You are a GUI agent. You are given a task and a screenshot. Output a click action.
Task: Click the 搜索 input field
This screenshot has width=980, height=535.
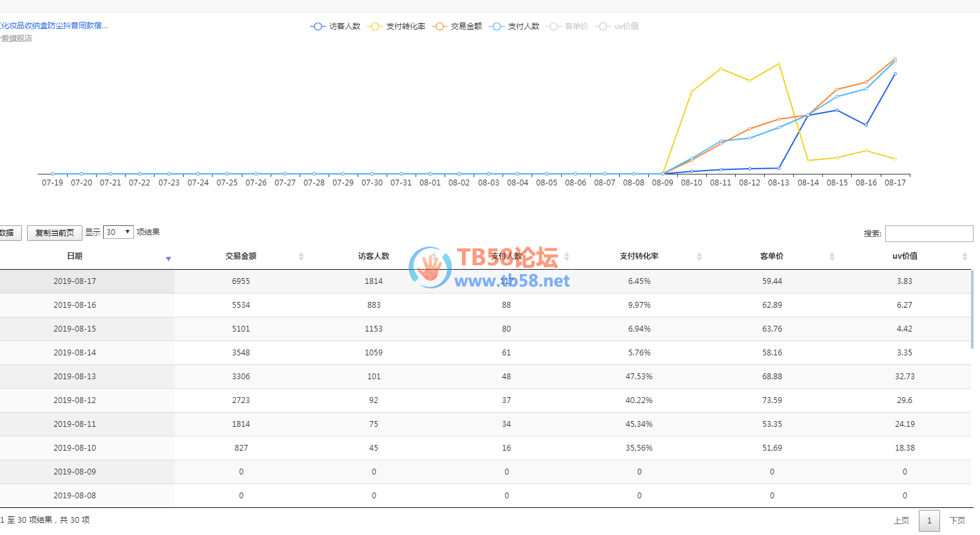tap(928, 234)
